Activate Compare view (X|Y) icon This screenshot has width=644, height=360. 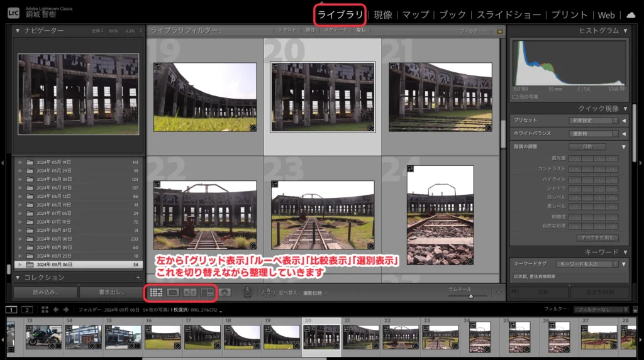pos(190,292)
